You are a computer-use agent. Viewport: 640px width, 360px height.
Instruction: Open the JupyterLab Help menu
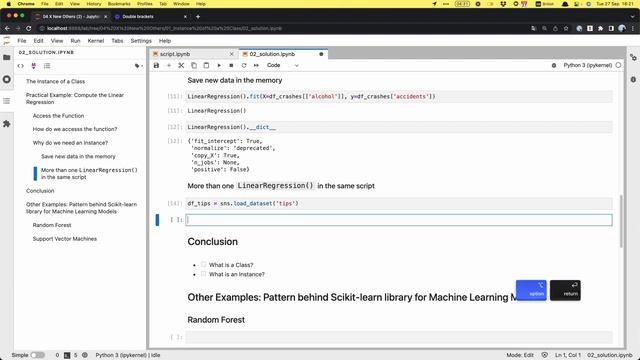point(165,41)
